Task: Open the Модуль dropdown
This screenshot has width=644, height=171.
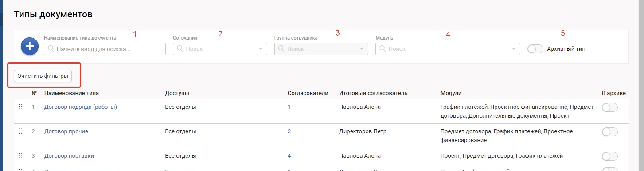Action: coord(448,49)
